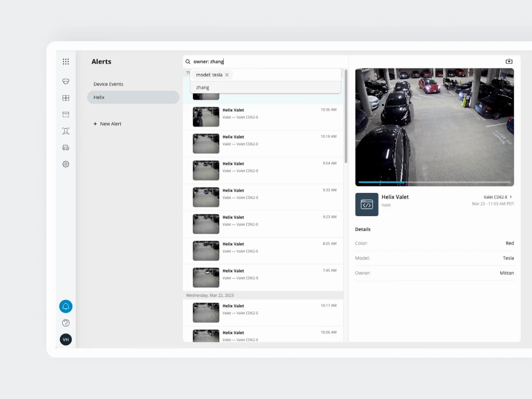
Task: Open the 10:17 AM Helix Valet alert
Action: 263,313
